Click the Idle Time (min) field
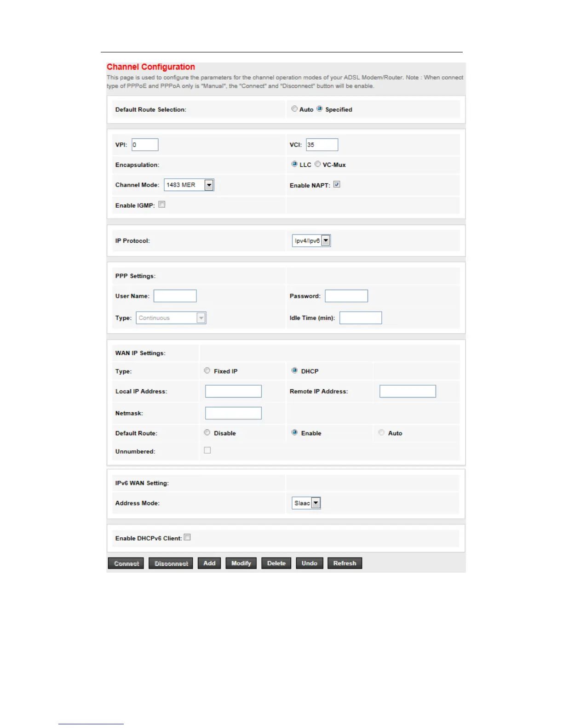The height and width of the screenshot is (728, 563). tap(361, 318)
